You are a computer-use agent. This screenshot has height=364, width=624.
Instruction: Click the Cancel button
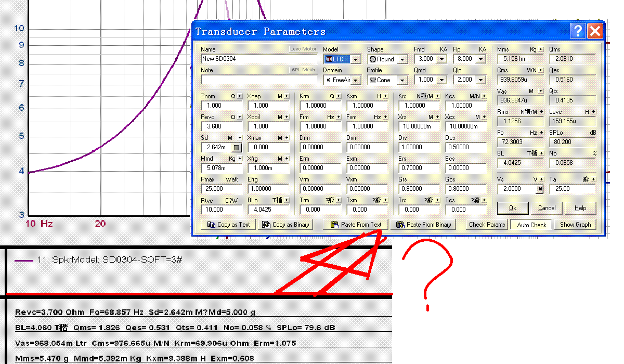coord(547,208)
